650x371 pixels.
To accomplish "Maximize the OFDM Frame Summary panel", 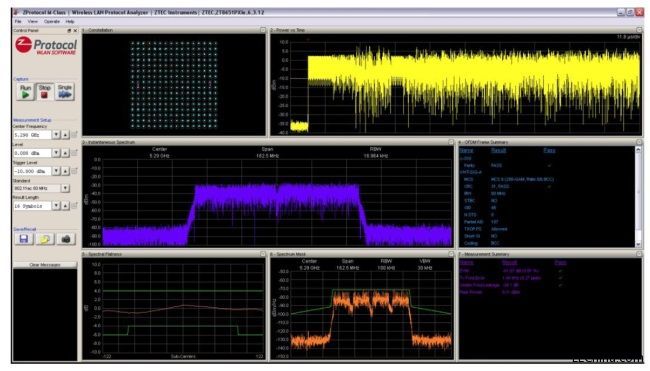I will [639, 142].
